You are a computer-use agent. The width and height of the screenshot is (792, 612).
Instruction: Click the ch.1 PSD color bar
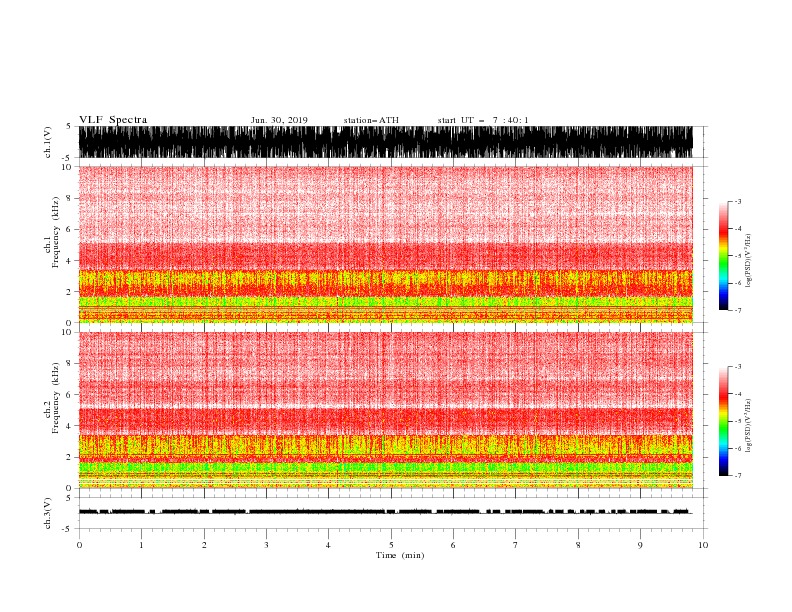[x=723, y=255]
